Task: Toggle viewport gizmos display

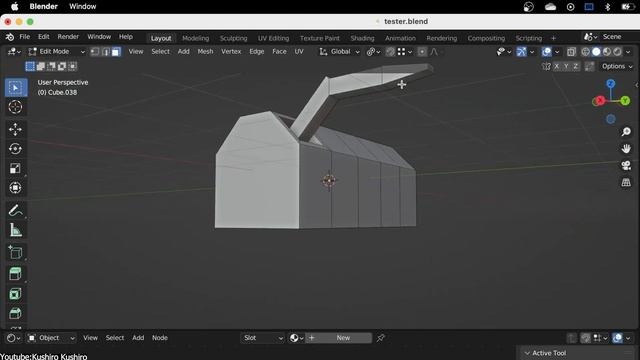Action: (521, 52)
